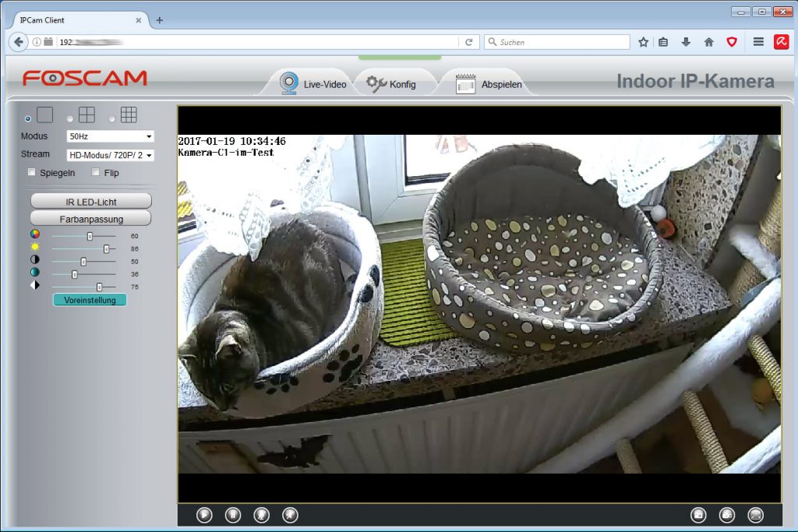Click the pause/stop button below the video

pos(233,514)
